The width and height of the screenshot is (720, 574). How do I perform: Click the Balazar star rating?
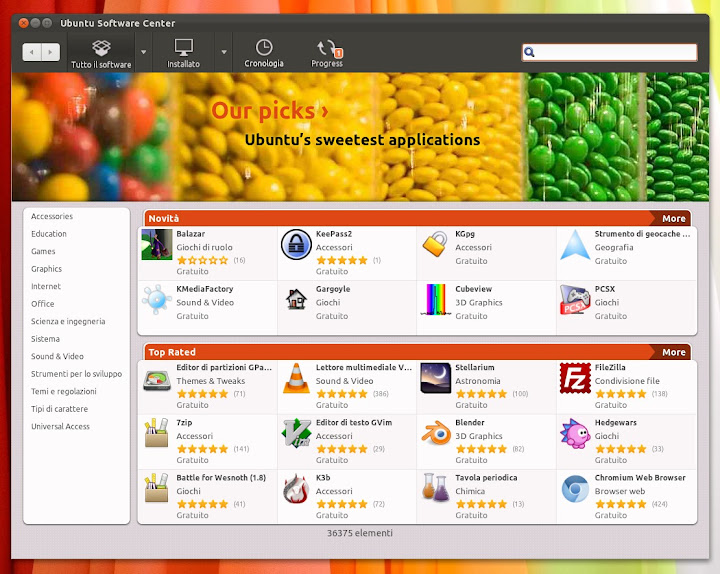202,260
